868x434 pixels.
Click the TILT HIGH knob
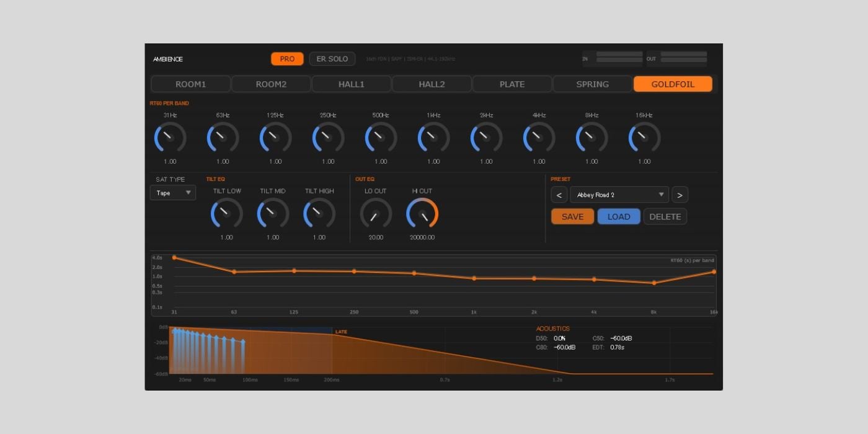tap(319, 213)
